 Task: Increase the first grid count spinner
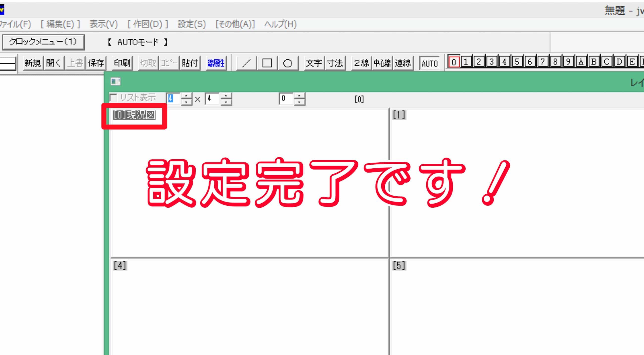pos(186,96)
